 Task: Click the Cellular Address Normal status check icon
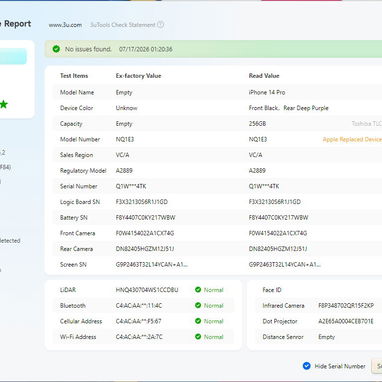coord(198,321)
